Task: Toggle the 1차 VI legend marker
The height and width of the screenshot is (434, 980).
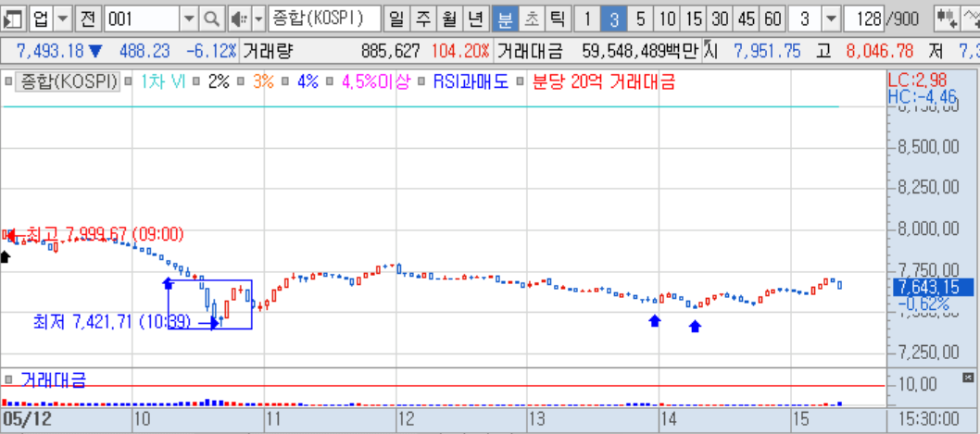Action: point(128,81)
